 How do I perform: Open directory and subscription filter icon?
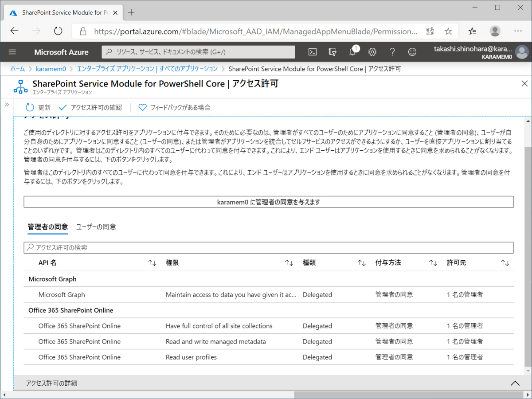pos(332,52)
